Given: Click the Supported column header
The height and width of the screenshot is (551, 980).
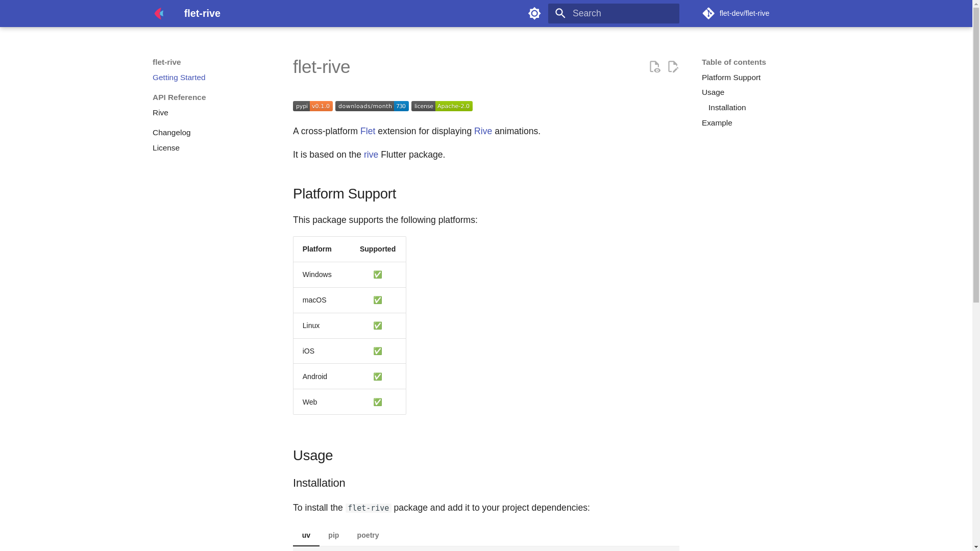Looking at the screenshot, I should click(x=378, y=249).
